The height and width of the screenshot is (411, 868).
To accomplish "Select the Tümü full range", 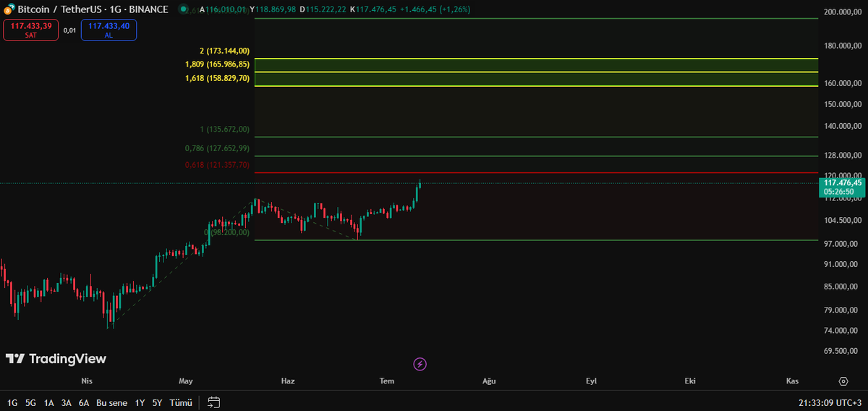I will coord(181,402).
